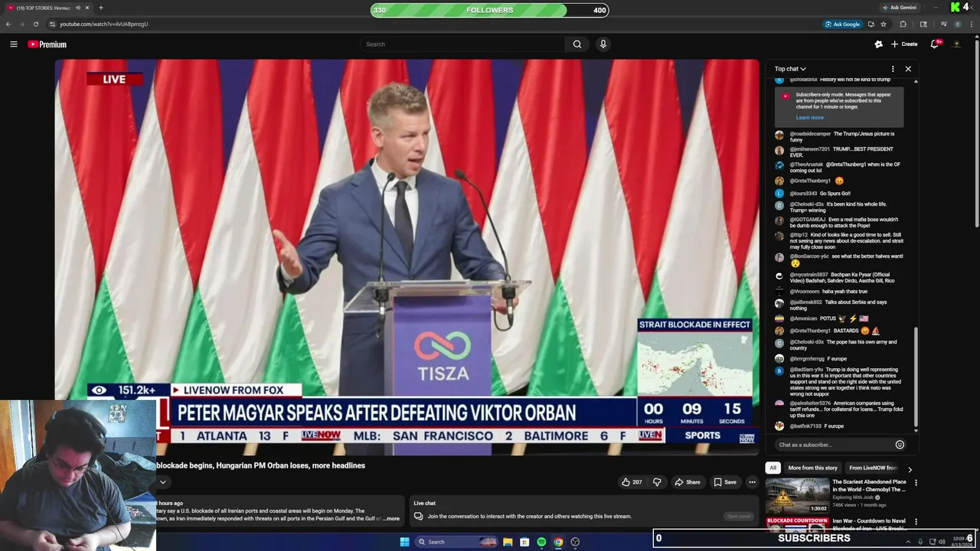The height and width of the screenshot is (551, 980).
Task: Click the Ask Google button
Action: coord(842,24)
